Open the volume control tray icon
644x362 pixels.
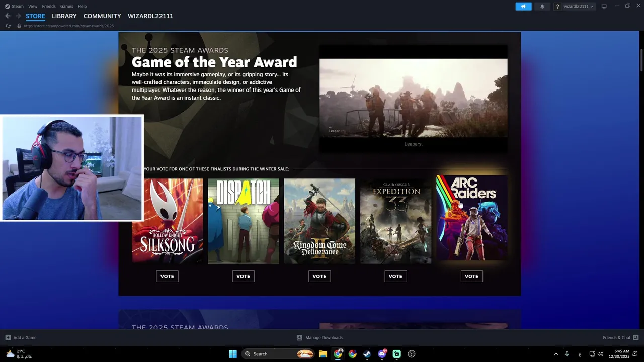600,354
